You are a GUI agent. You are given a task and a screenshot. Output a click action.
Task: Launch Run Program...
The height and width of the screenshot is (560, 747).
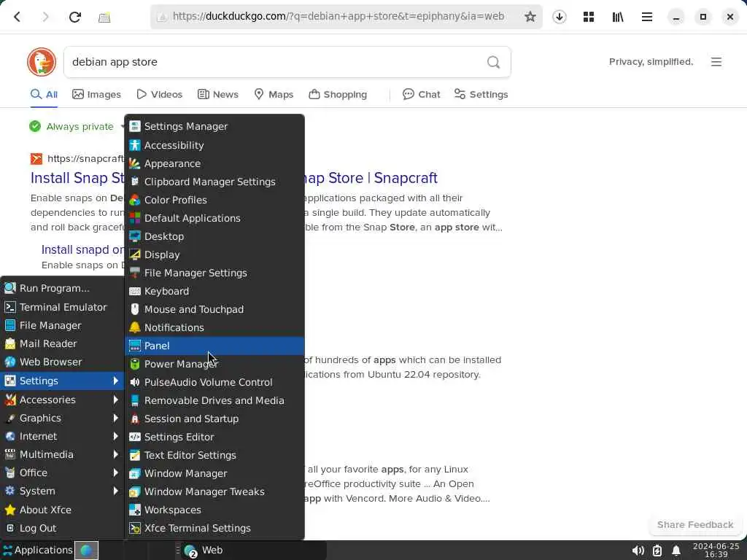click(x=62, y=288)
